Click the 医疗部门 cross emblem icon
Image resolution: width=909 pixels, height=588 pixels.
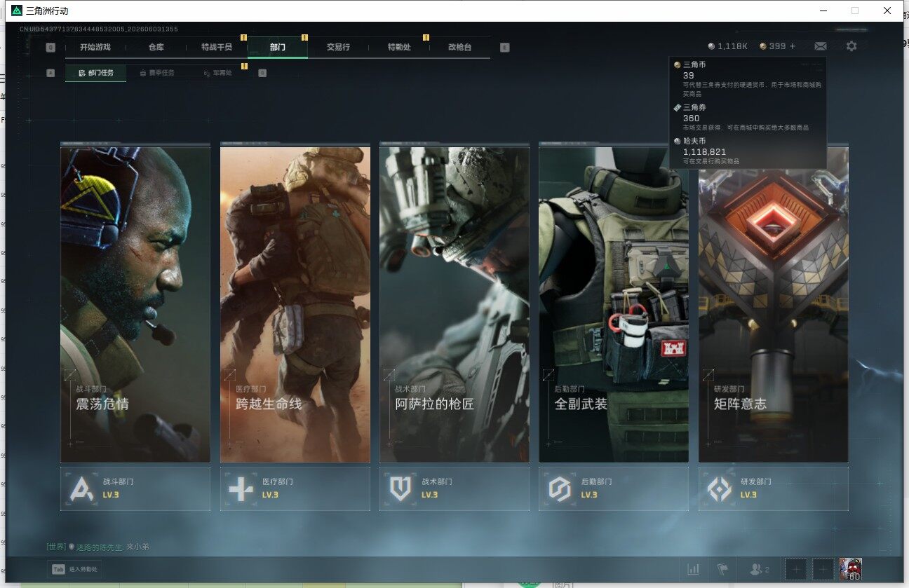pyautogui.click(x=241, y=488)
